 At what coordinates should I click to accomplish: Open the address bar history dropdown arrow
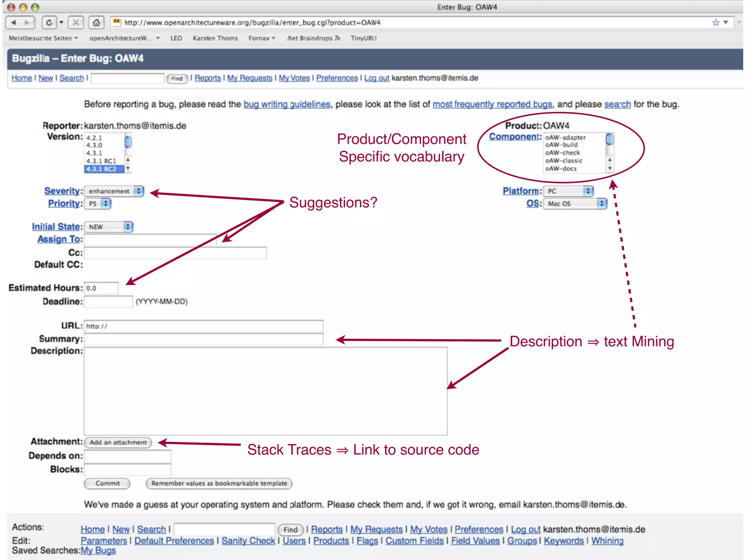[x=726, y=23]
